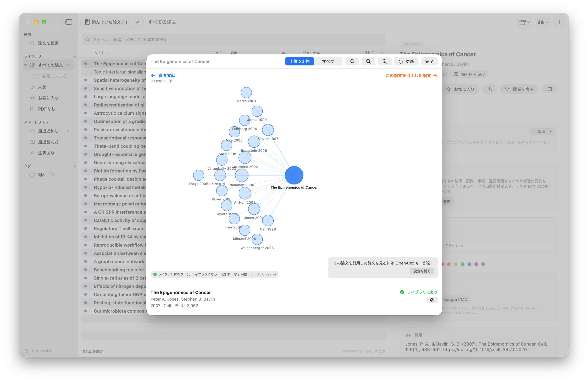Pick the purple color dot in detail panel
Viewport: 588px width, 382px height.
[476, 264]
